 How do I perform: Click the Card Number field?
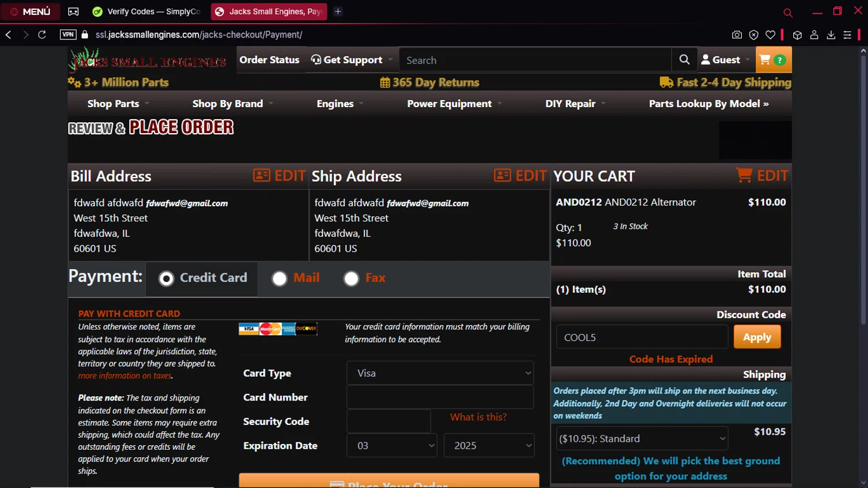[x=440, y=397]
